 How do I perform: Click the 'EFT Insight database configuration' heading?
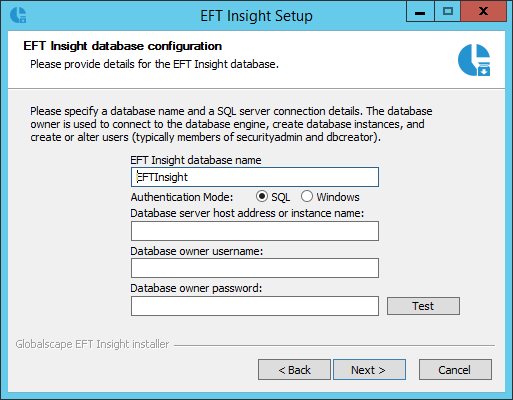click(122, 46)
